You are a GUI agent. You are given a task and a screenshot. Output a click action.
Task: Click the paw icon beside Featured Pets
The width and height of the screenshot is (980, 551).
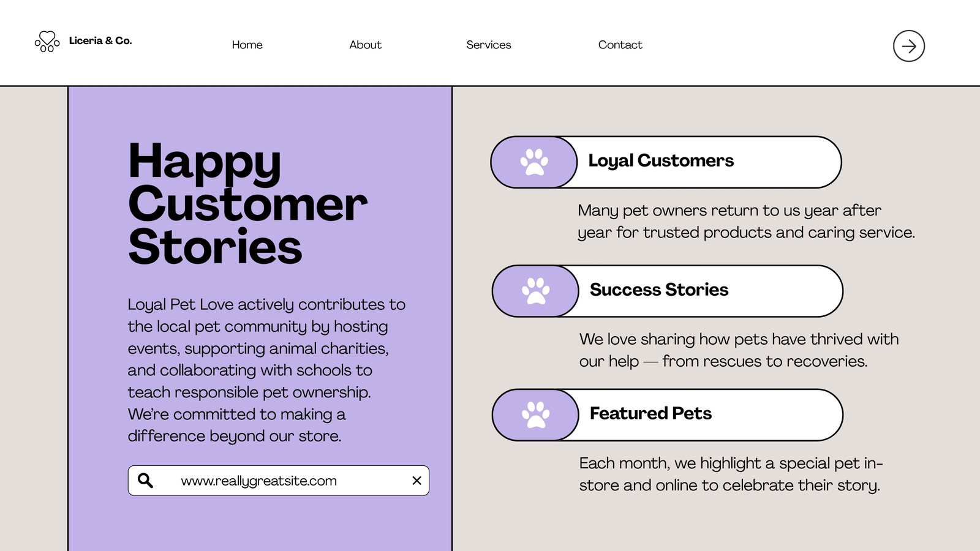click(536, 415)
